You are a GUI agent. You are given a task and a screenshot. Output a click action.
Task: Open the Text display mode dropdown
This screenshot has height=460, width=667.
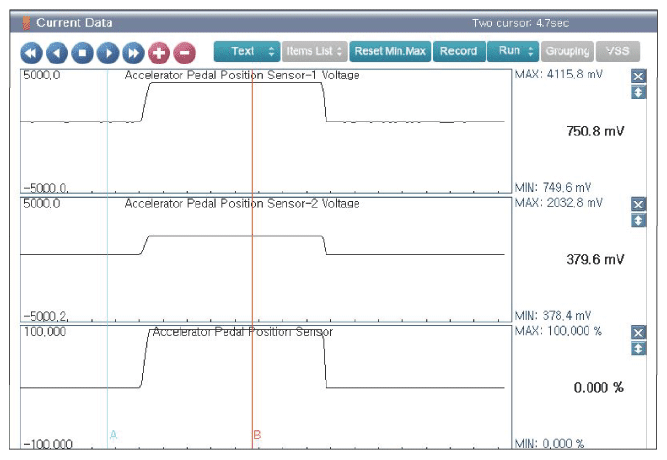tap(247, 51)
